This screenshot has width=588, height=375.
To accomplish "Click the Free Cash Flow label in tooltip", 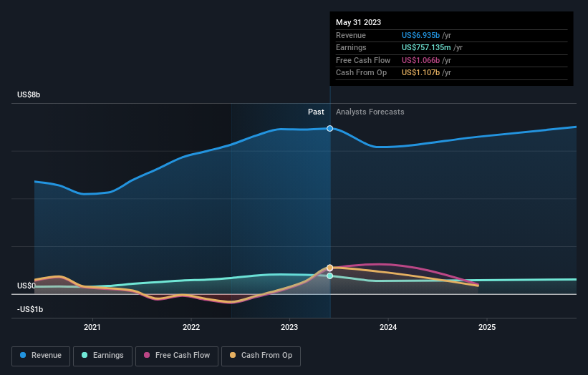I will [363, 60].
